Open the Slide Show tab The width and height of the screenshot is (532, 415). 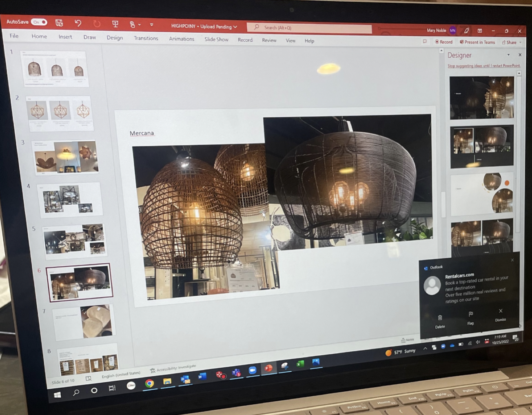pos(216,39)
